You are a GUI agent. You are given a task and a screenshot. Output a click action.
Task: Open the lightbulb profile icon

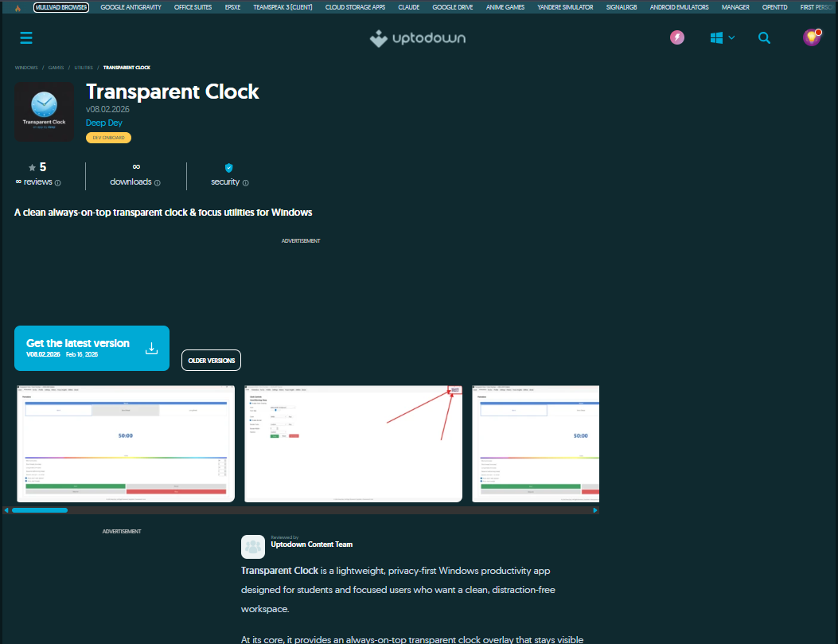(812, 37)
